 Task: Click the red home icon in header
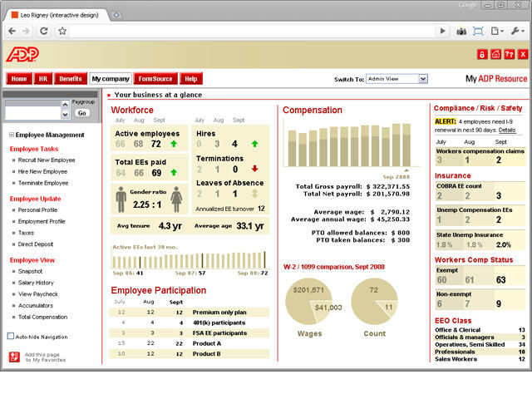click(x=495, y=54)
